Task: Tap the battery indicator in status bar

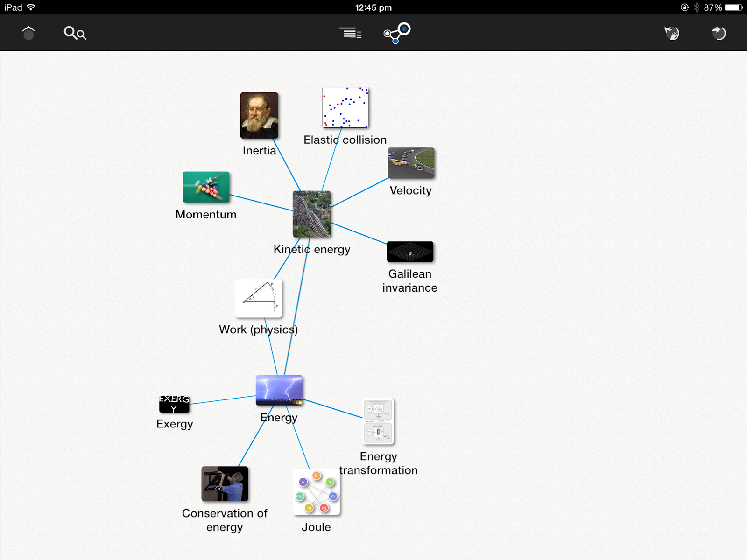Action: [x=733, y=7]
